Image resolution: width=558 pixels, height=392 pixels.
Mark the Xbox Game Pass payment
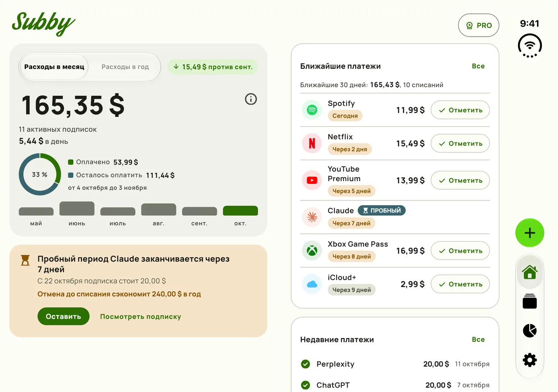[460, 251]
